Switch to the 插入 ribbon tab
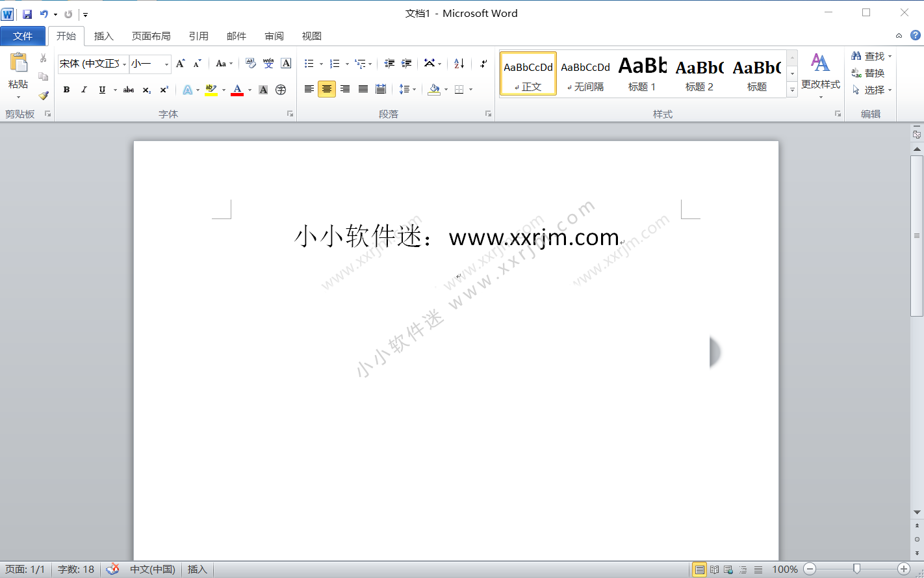 click(x=104, y=36)
